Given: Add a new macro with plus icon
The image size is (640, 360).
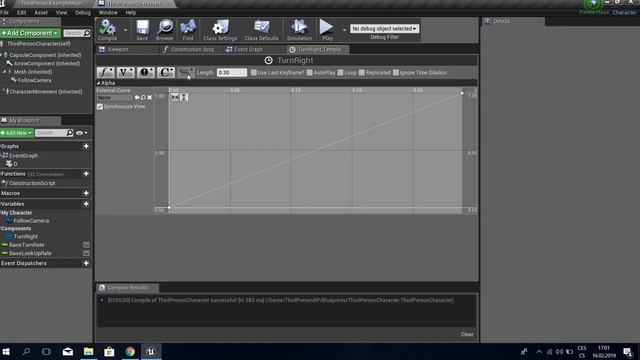Looking at the screenshot, I should click(86, 193).
